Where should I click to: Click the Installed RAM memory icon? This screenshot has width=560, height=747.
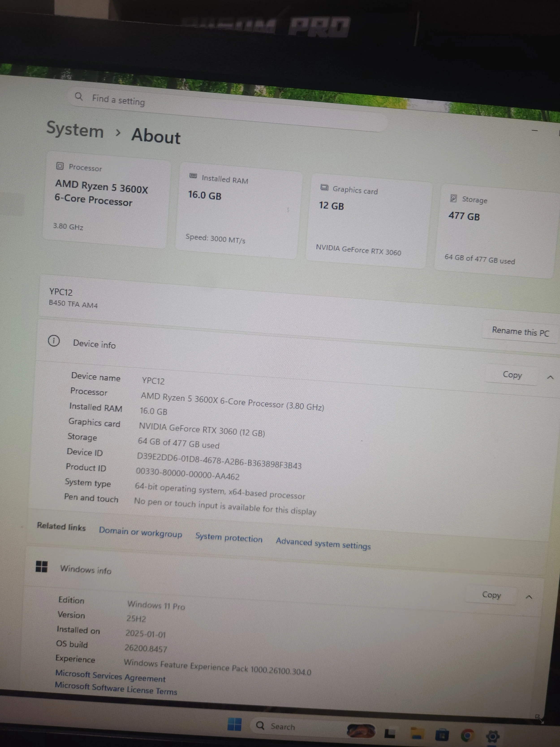193,176
